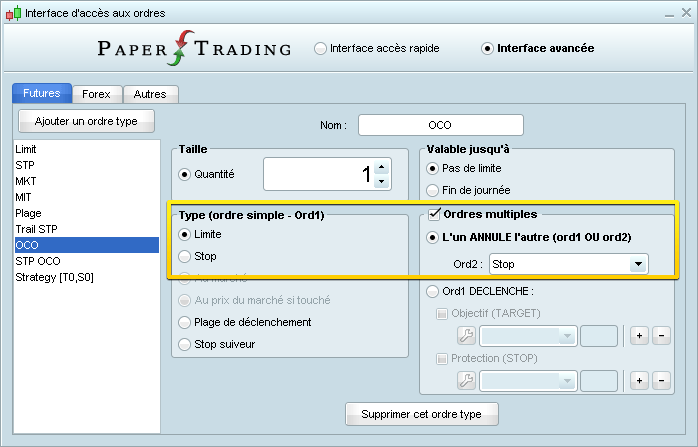Click the wrench icon beside Protection (STOP)
Viewport: 698px width, 447px height.
pyautogui.click(x=467, y=381)
